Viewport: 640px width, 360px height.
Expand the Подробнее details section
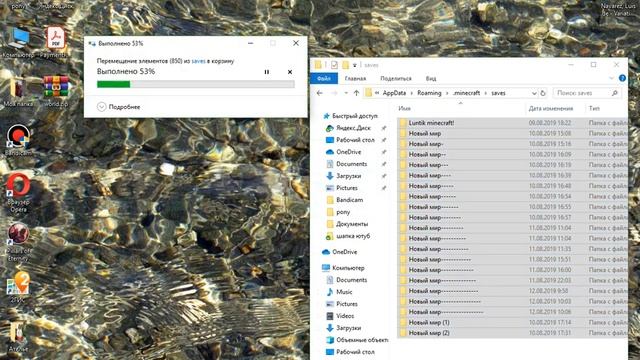click(x=119, y=107)
